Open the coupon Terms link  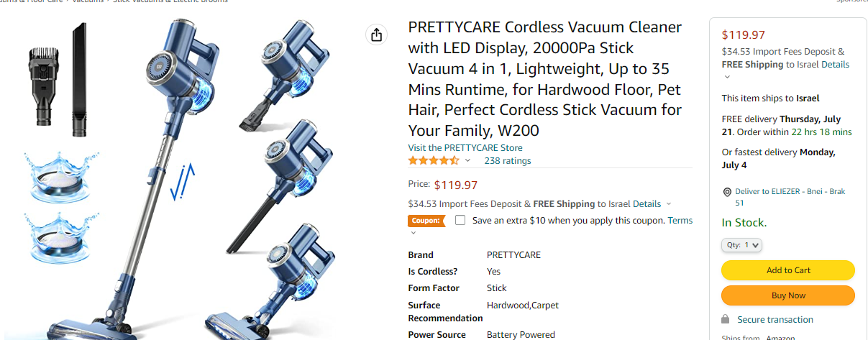tap(680, 221)
